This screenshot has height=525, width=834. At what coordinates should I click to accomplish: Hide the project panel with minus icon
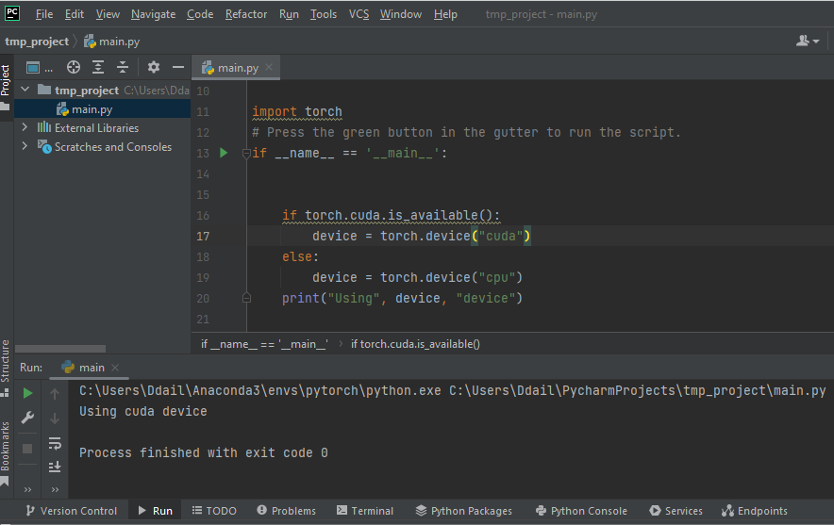[178, 67]
